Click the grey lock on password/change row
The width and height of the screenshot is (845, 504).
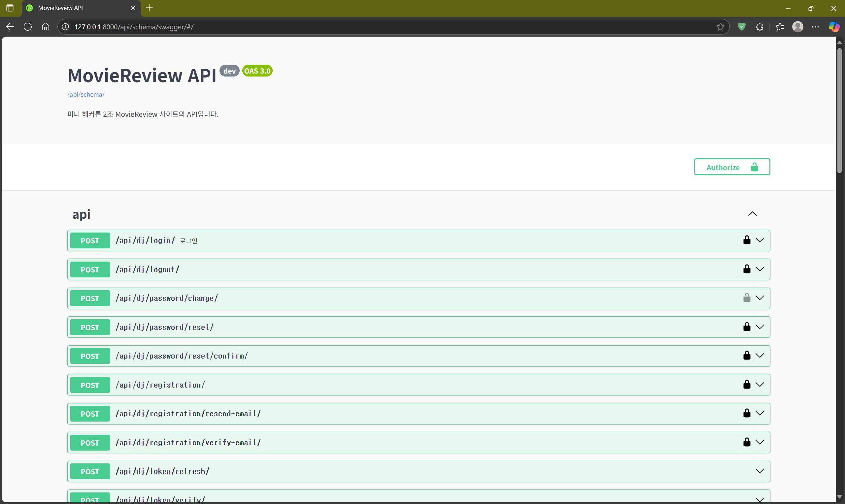[x=746, y=298]
